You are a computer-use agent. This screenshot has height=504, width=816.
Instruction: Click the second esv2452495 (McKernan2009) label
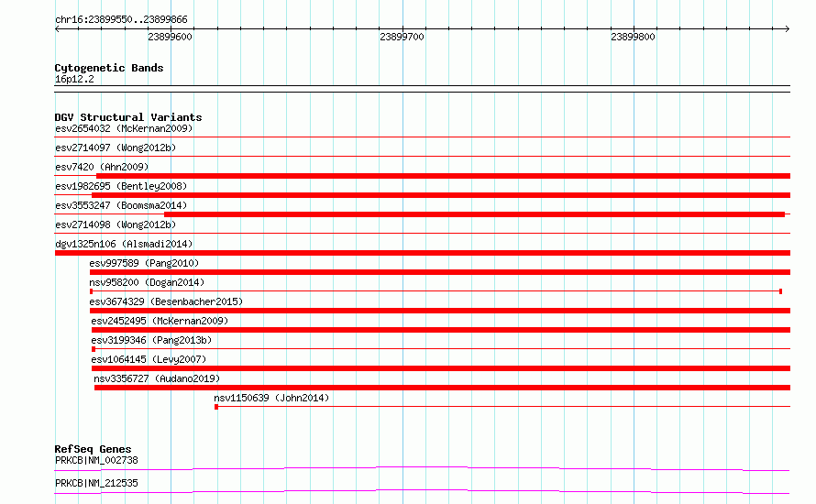pyautogui.click(x=160, y=321)
